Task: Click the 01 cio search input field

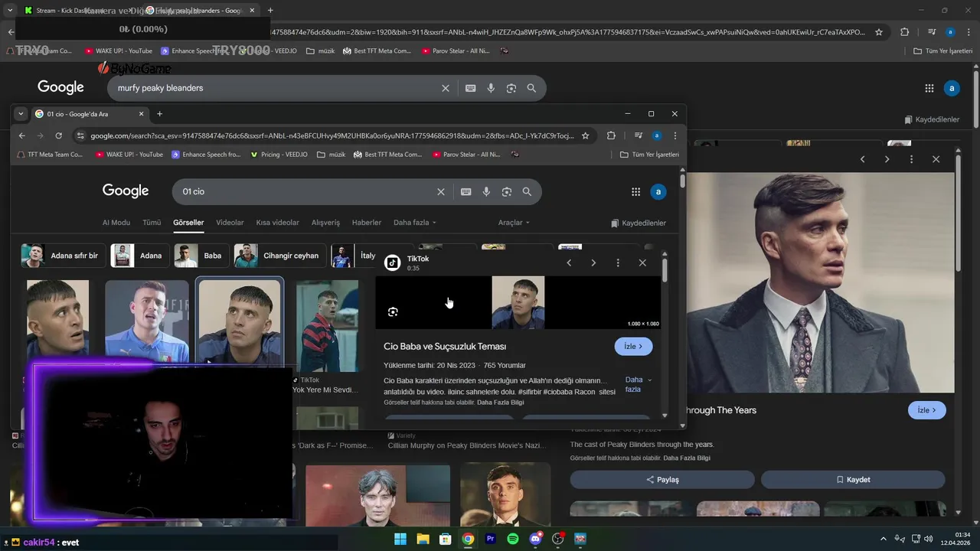Action: point(306,191)
